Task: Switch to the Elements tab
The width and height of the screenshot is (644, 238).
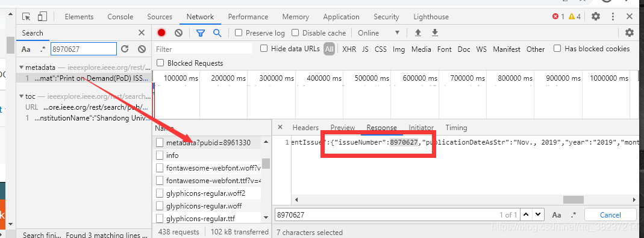Action: (80, 17)
